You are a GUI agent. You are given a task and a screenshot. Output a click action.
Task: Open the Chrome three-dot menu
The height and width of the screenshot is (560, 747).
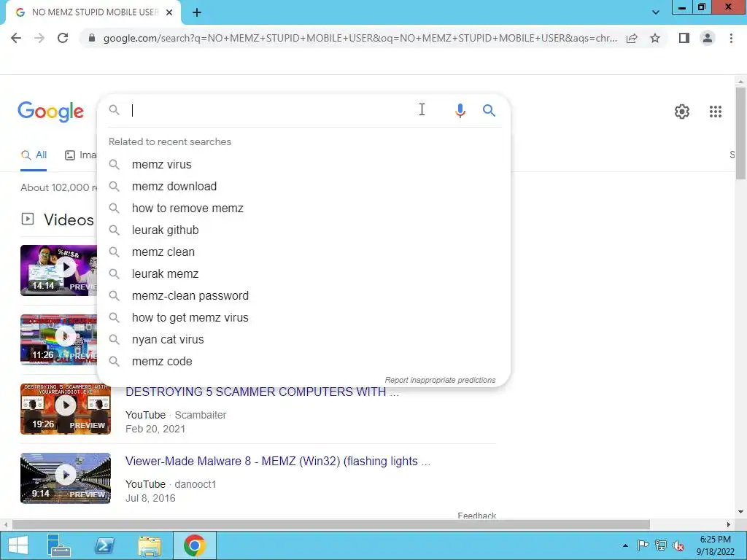point(731,38)
